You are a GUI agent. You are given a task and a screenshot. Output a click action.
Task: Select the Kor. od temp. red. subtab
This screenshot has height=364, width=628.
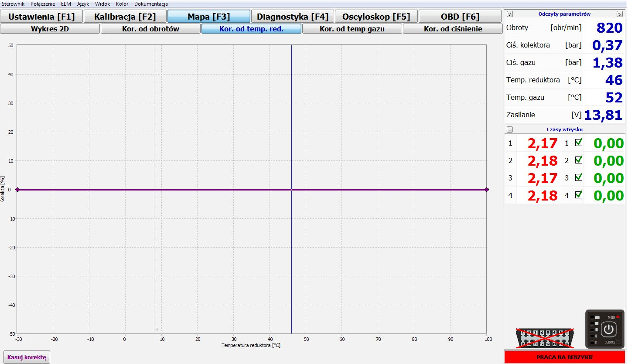click(x=251, y=29)
